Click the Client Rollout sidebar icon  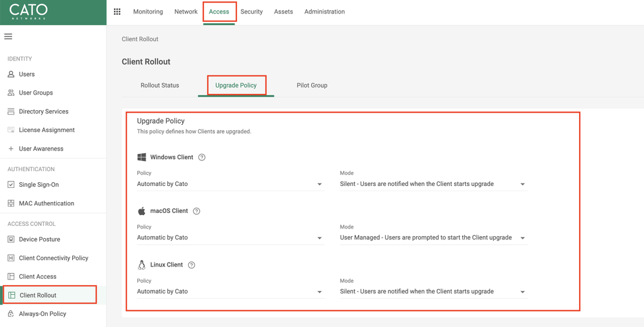click(x=12, y=295)
